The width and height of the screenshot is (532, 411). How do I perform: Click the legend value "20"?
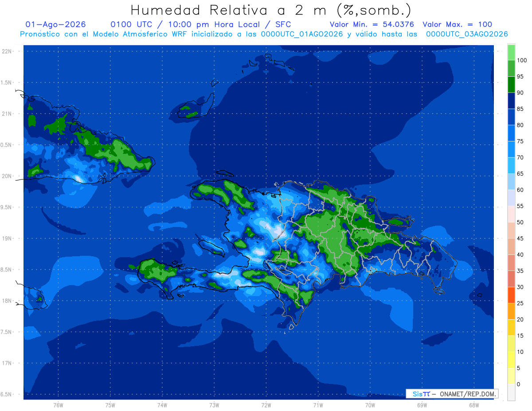click(520, 319)
